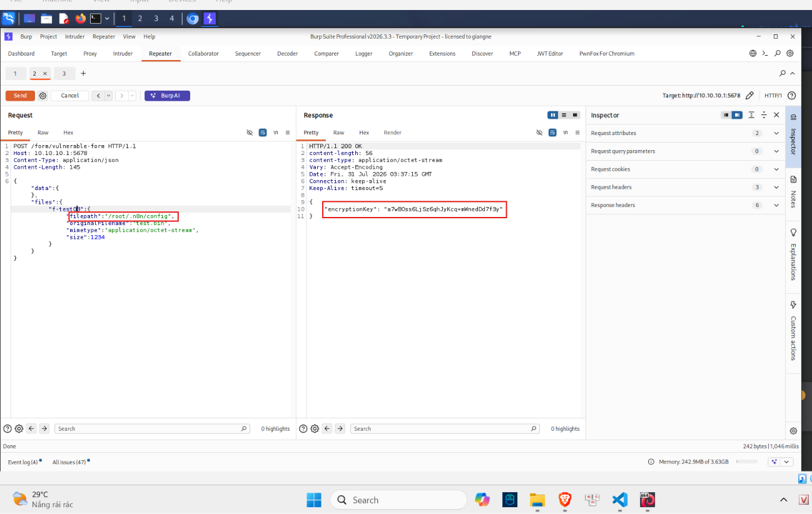Toggle word wrap in Response editor
This screenshot has height=514, width=812.
click(x=552, y=133)
